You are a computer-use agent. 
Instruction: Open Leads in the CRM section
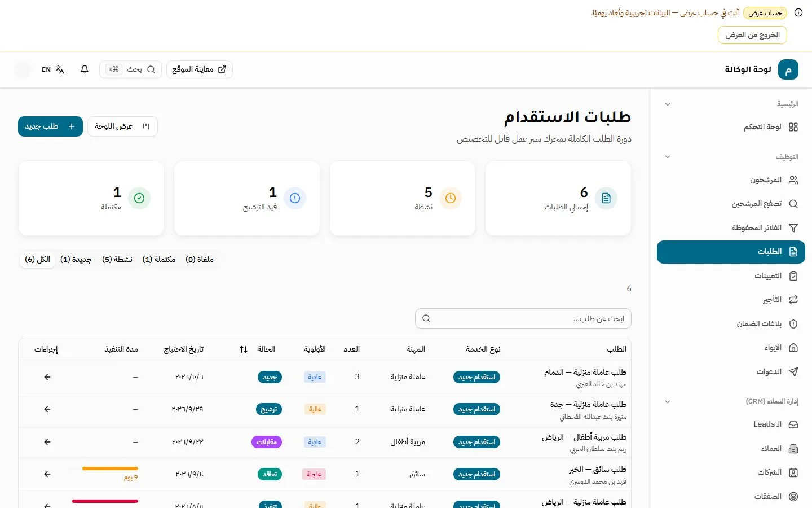[x=731, y=424]
